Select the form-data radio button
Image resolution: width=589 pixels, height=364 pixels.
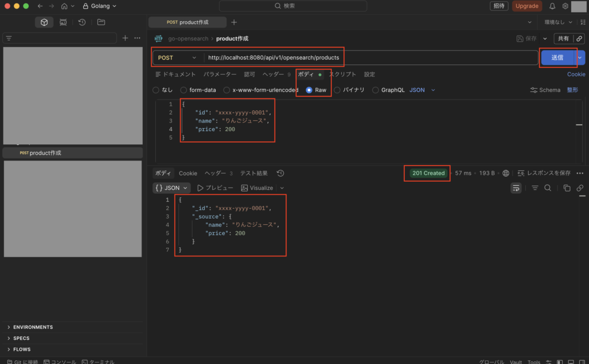[183, 90]
